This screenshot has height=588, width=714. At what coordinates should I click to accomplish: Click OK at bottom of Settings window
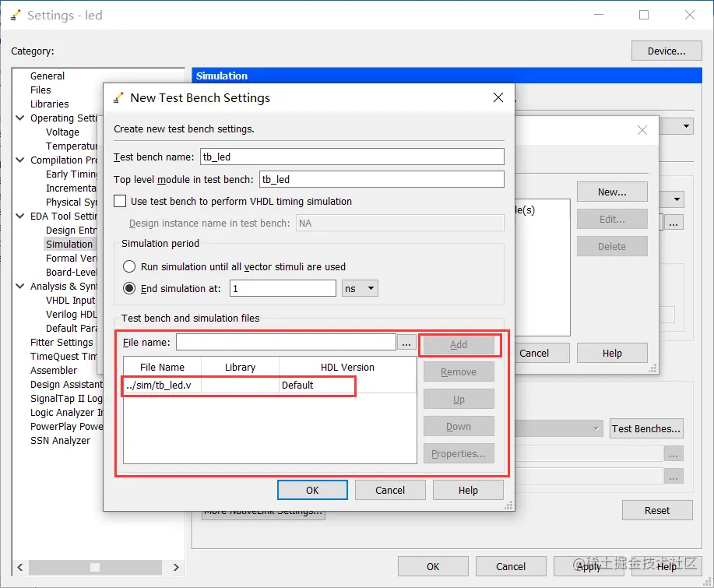[x=433, y=567]
